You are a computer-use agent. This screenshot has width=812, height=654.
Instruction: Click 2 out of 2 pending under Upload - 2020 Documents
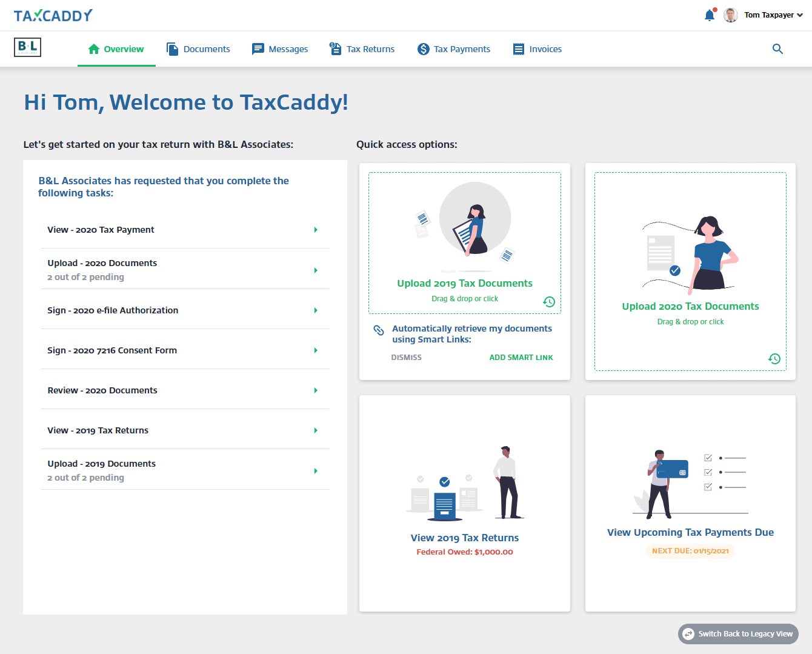coord(85,277)
